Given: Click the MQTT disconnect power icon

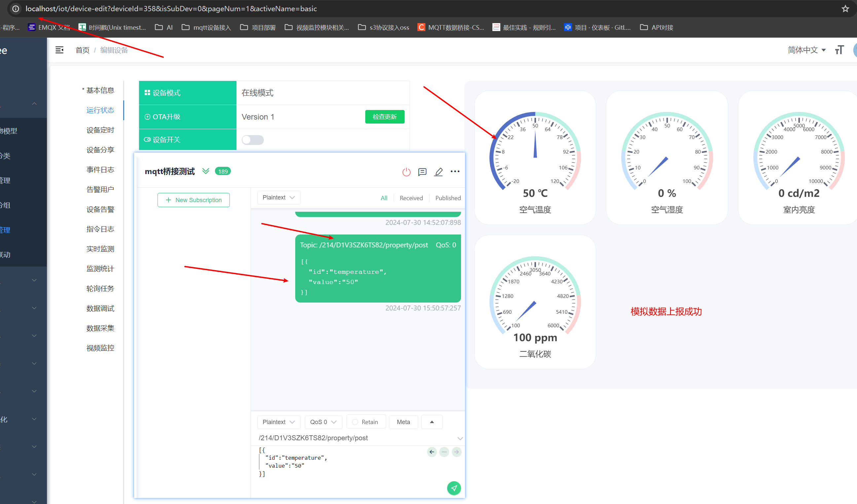Looking at the screenshot, I should click(x=407, y=172).
